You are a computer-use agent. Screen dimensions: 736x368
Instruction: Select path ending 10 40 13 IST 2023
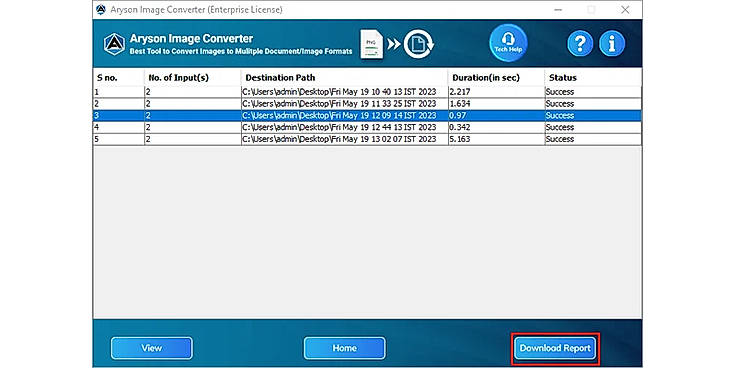point(345,92)
